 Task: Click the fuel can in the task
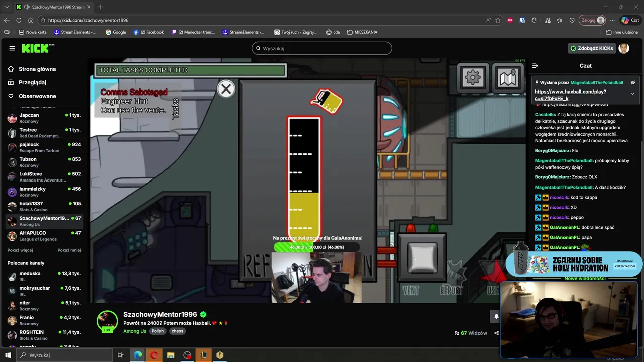327,101
